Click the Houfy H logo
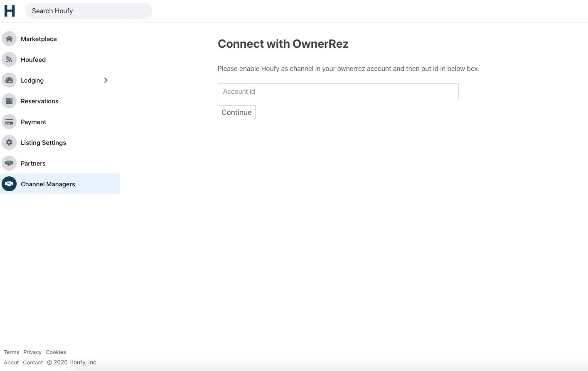 pos(10,11)
